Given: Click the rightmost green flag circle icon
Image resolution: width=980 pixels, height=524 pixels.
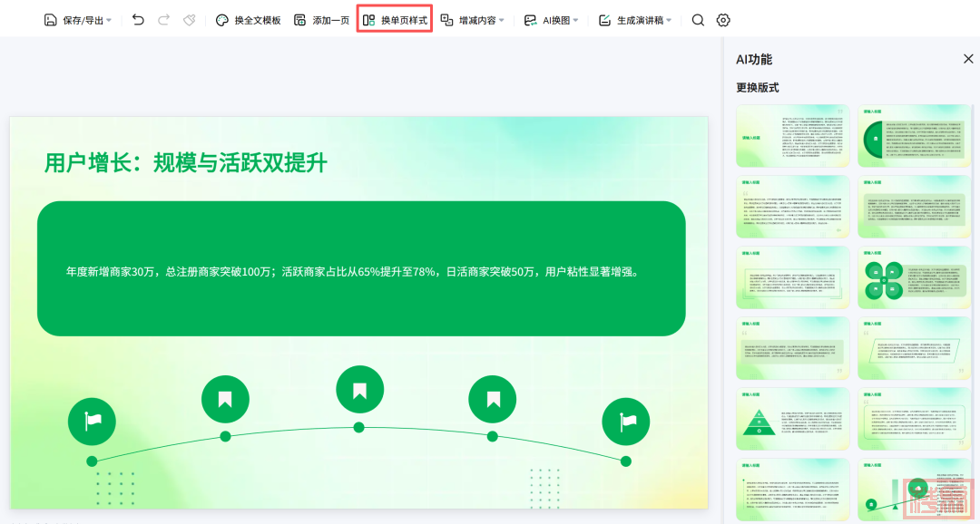Looking at the screenshot, I should 626,422.
